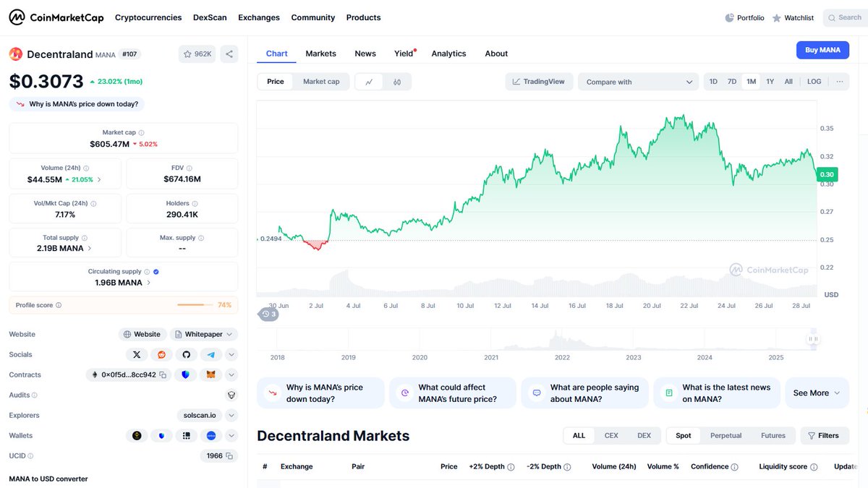Open the project Website link
The image size is (868, 488).
pos(142,335)
